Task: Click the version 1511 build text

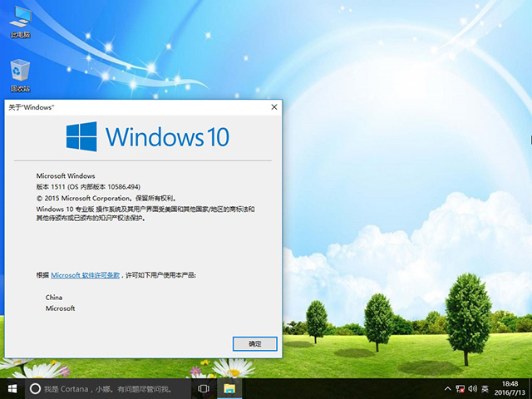Action: 99,188
